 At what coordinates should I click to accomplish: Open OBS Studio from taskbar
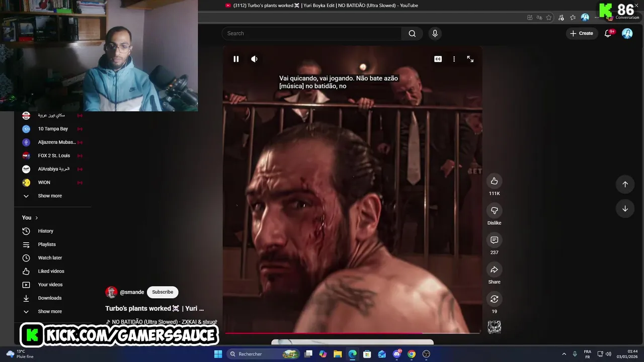point(426,354)
